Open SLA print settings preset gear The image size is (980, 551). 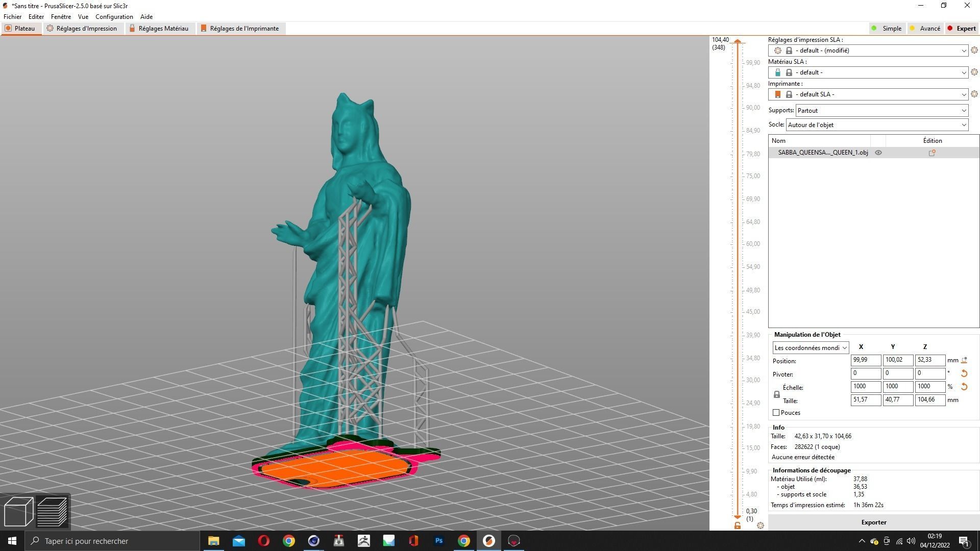click(x=974, y=50)
